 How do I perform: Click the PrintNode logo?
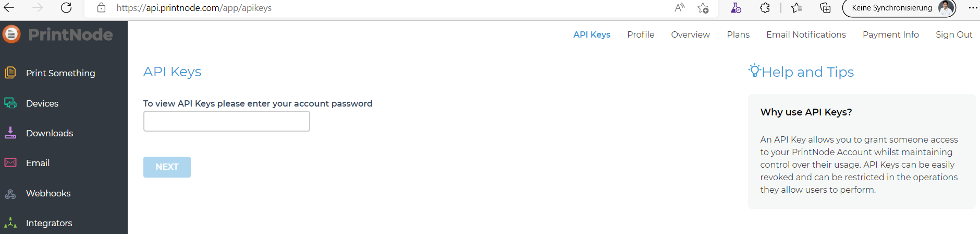point(58,34)
